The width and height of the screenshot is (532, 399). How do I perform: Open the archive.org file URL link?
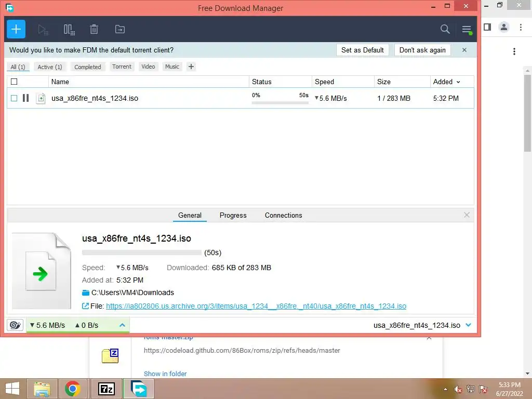point(256,306)
